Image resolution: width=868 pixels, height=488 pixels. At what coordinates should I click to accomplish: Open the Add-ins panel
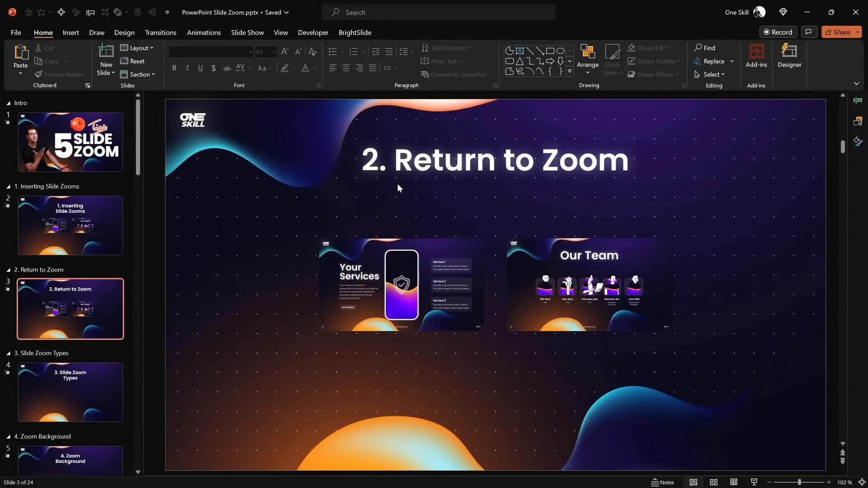click(x=756, y=56)
